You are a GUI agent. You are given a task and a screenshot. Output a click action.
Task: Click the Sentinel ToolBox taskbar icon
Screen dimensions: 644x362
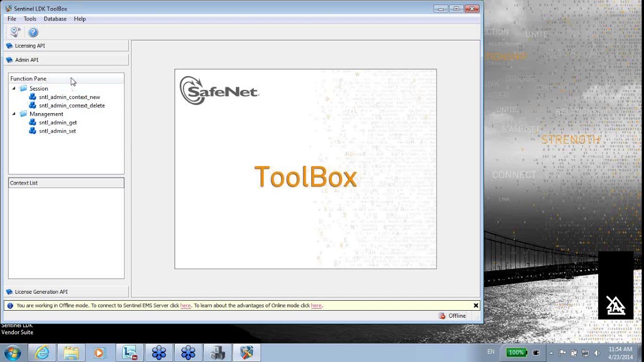(247, 353)
